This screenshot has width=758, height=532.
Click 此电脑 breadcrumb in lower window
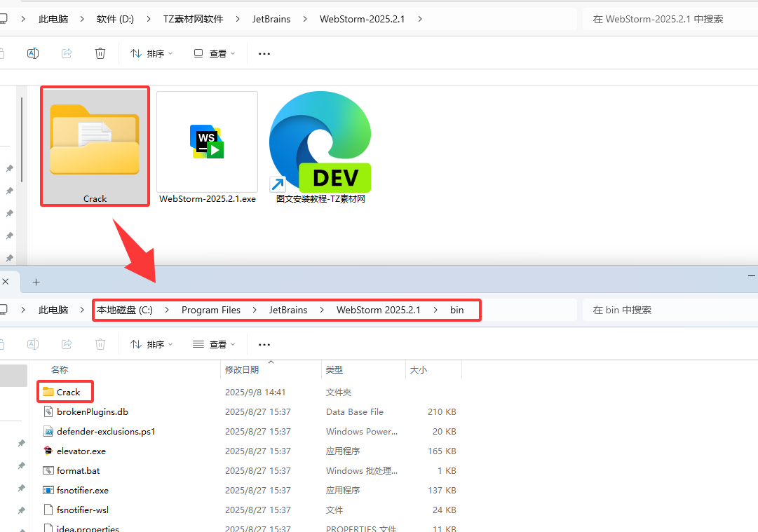click(53, 311)
